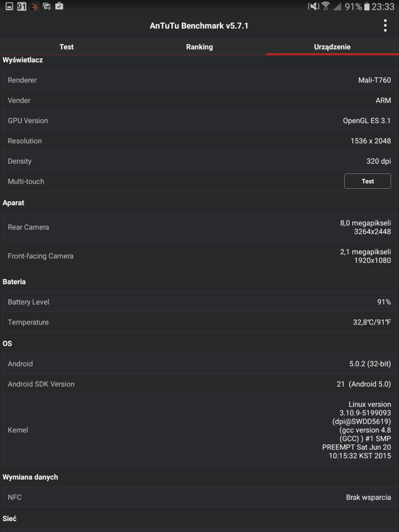The image size is (399, 532).
Task: Tap the picture notification icon in status bar
Action: tap(9, 6)
